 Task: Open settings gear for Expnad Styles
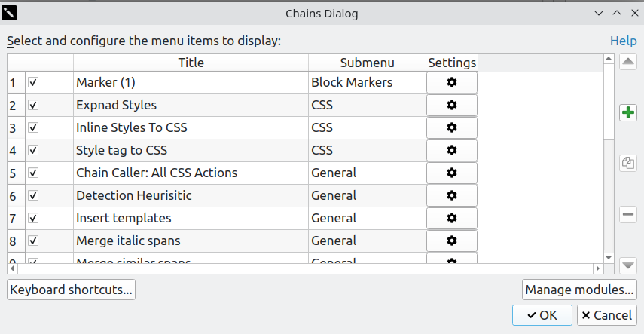(452, 105)
